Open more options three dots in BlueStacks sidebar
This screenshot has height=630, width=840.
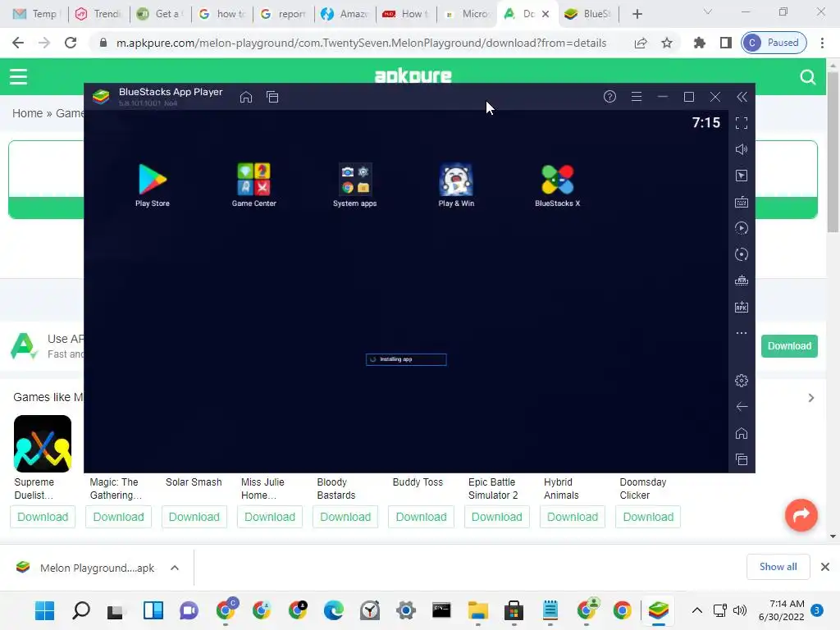pyautogui.click(x=742, y=333)
